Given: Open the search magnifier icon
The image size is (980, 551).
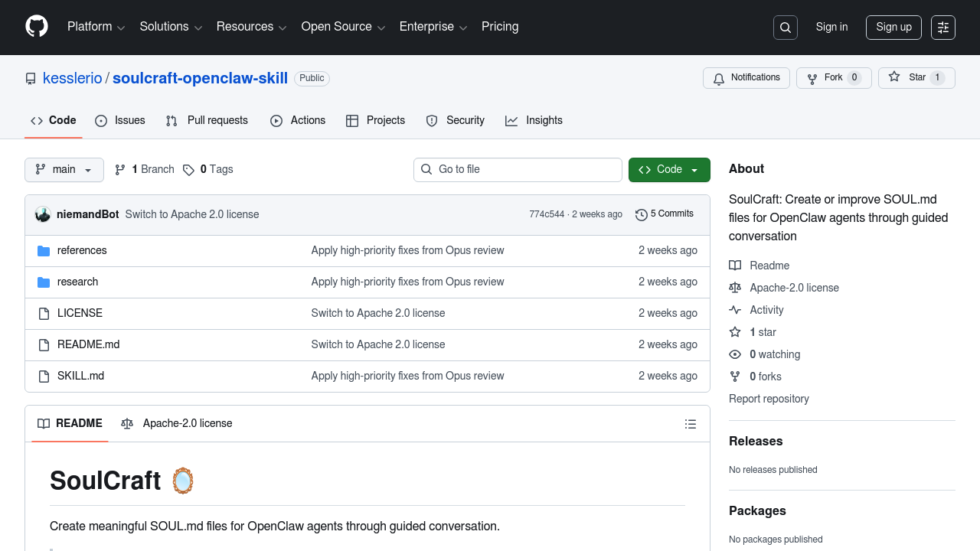Looking at the screenshot, I should (x=786, y=28).
